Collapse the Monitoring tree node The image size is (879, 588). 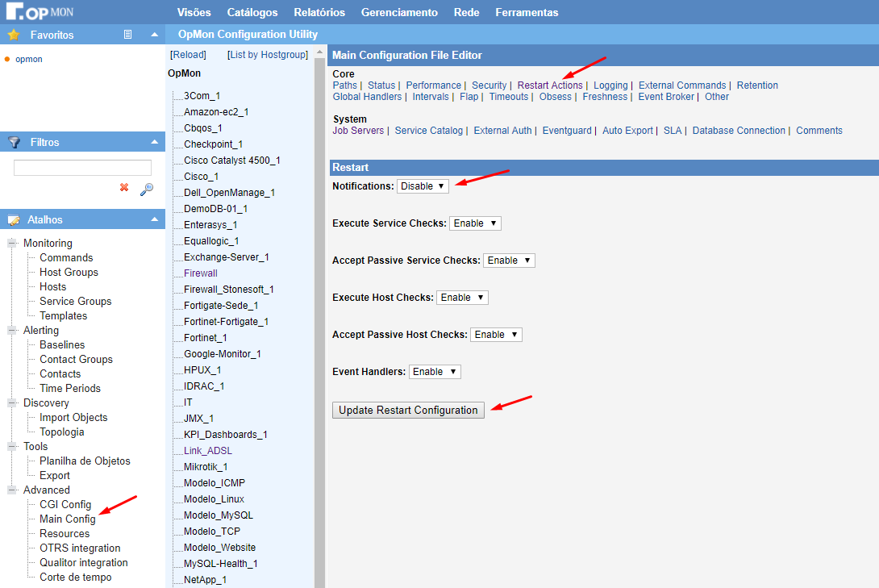13,244
